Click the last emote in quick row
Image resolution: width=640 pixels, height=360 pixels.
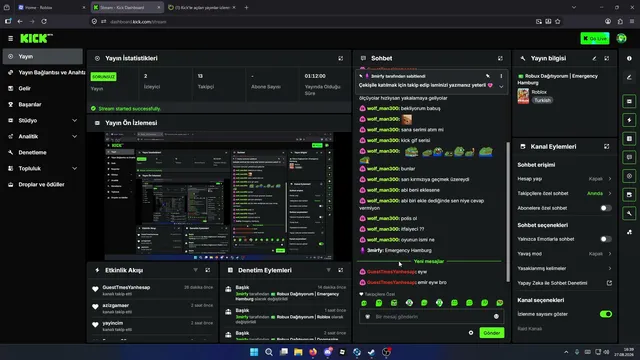coord(500,303)
